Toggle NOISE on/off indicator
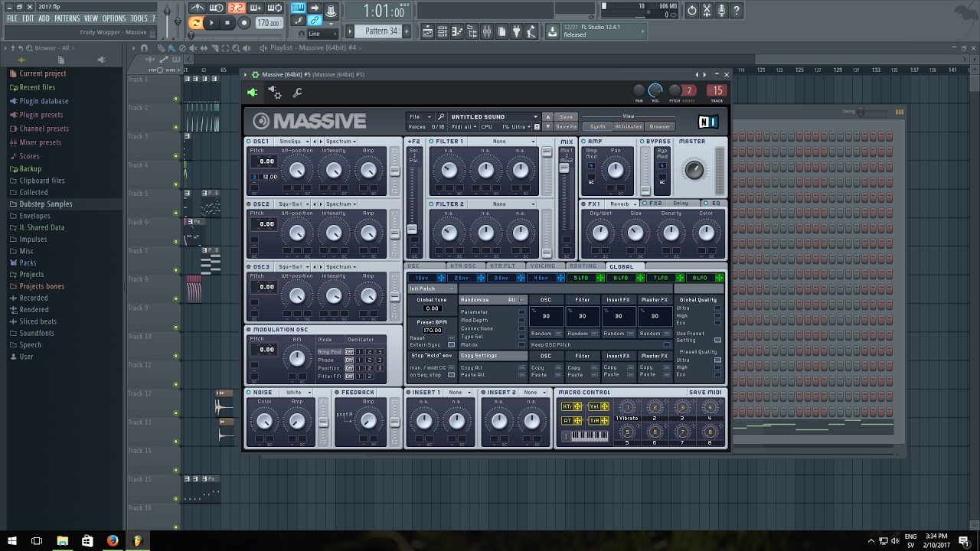 250,393
